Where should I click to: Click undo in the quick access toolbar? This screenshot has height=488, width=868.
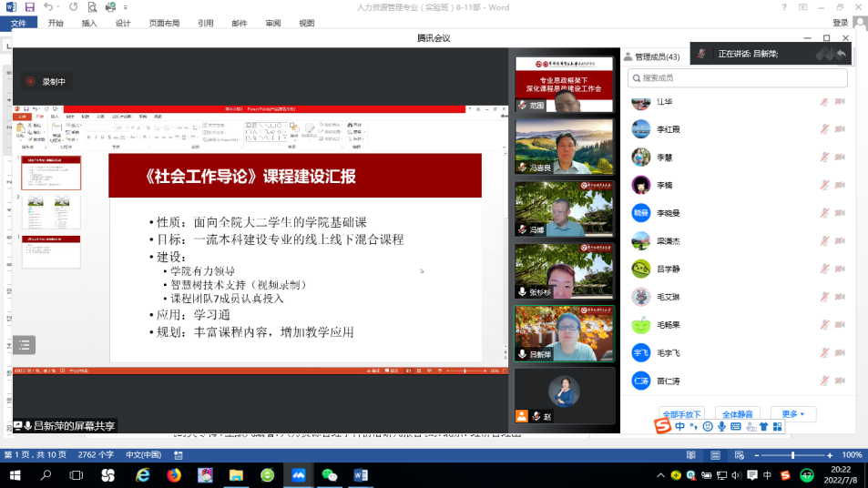[x=47, y=7]
